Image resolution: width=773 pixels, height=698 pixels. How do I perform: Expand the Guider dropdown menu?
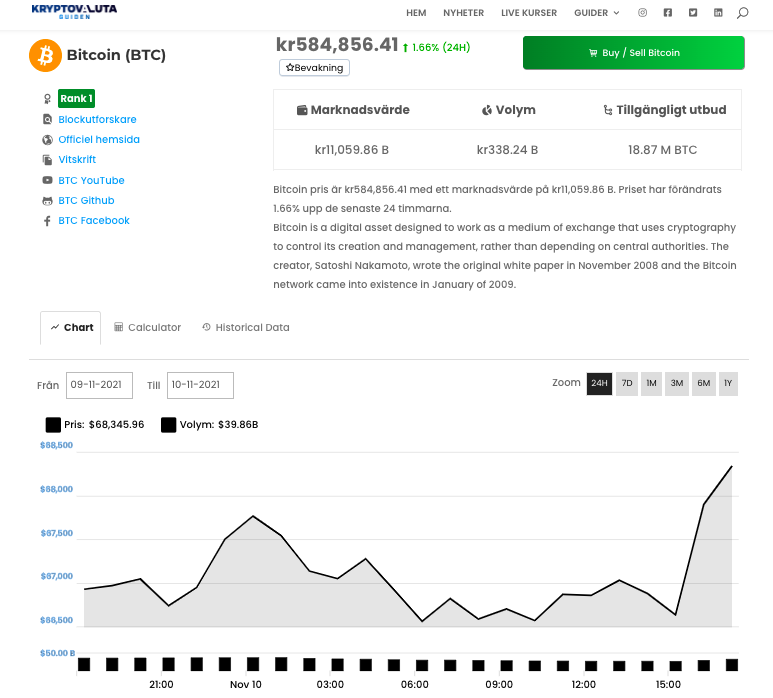point(597,13)
